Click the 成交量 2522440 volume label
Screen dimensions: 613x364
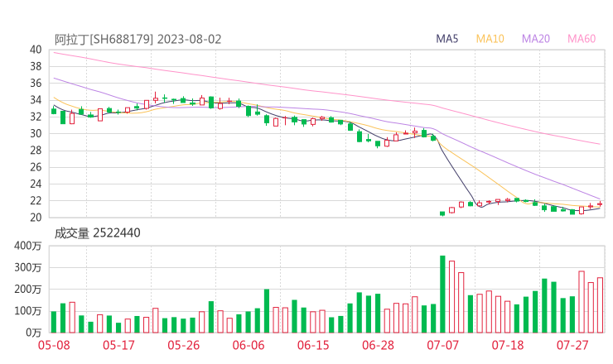(97, 233)
